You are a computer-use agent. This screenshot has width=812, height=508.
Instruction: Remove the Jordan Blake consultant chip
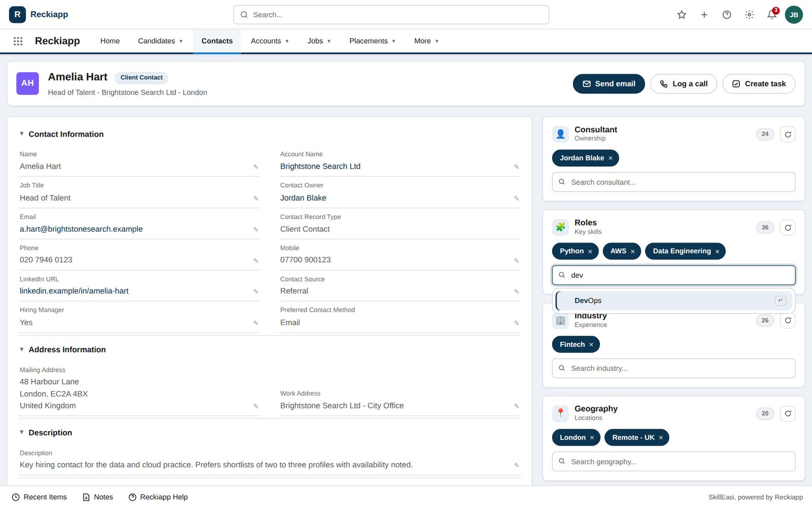611,158
